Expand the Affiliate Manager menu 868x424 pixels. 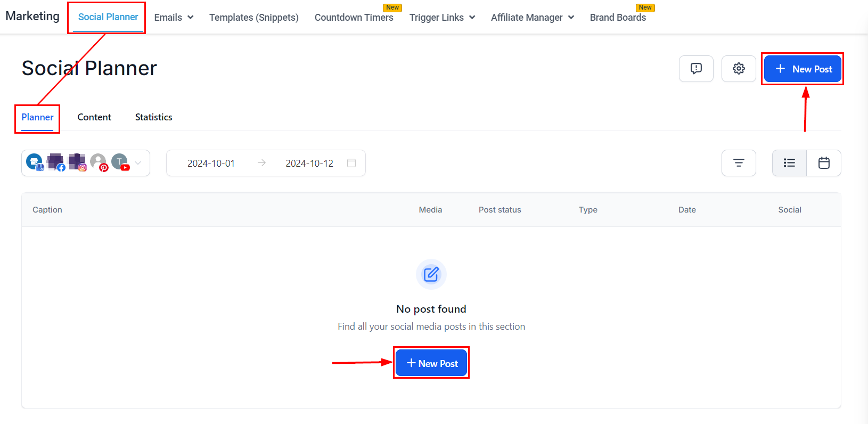point(533,18)
